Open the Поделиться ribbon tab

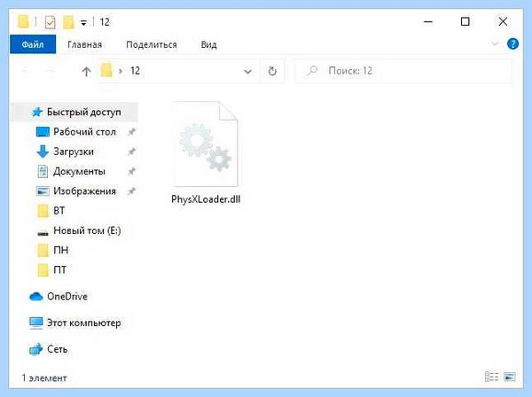[152, 45]
